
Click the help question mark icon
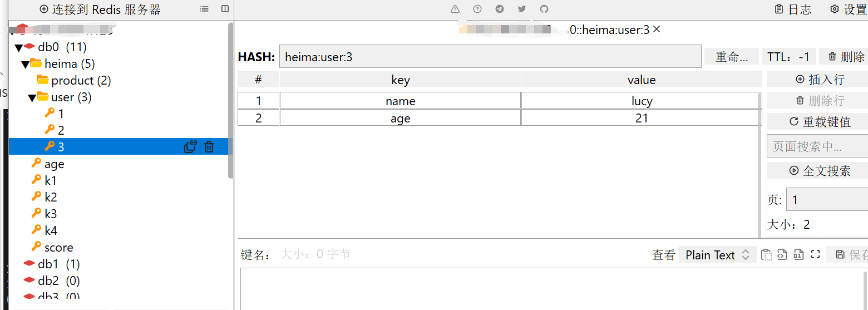point(477,9)
